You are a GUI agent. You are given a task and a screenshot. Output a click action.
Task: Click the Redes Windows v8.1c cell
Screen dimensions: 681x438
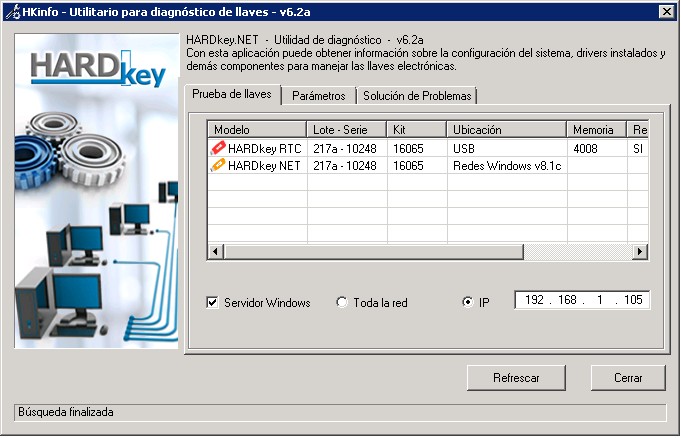tap(507, 166)
